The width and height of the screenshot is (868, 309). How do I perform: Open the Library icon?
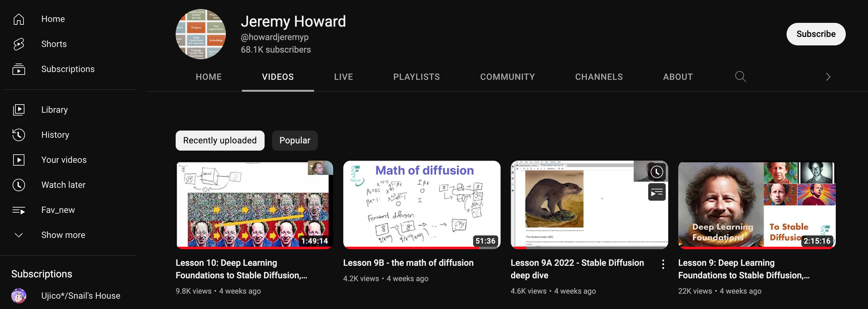[x=19, y=110]
